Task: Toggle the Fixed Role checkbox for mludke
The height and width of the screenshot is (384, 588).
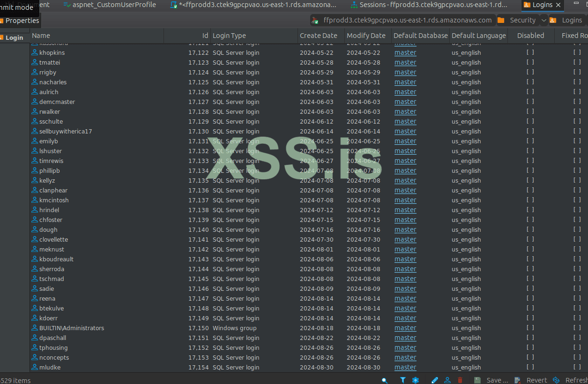Action: tap(577, 367)
